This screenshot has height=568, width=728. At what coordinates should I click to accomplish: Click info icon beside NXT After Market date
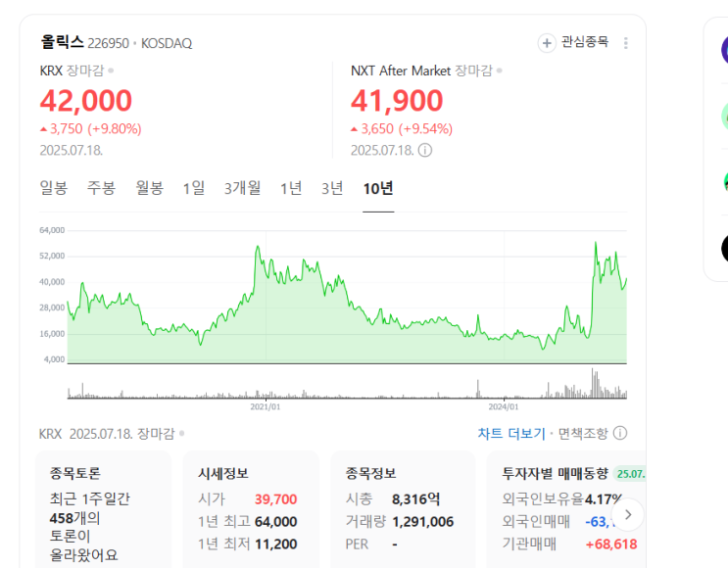pyautogui.click(x=425, y=151)
